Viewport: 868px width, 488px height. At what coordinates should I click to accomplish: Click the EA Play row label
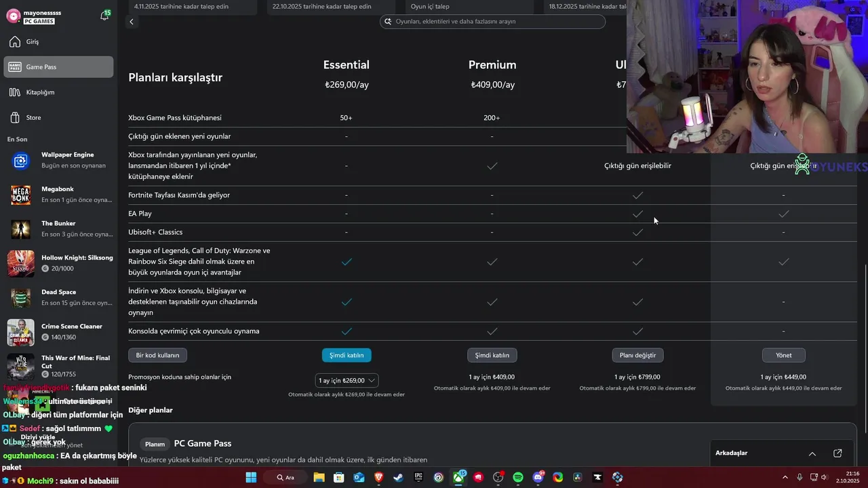click(140, 213)
